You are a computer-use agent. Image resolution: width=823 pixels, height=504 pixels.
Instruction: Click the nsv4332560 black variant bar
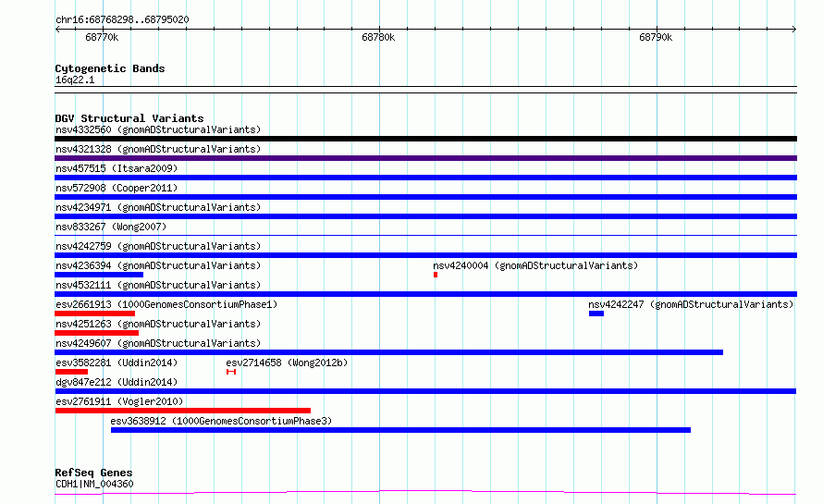pyautogui.click(x=425, y=139)
